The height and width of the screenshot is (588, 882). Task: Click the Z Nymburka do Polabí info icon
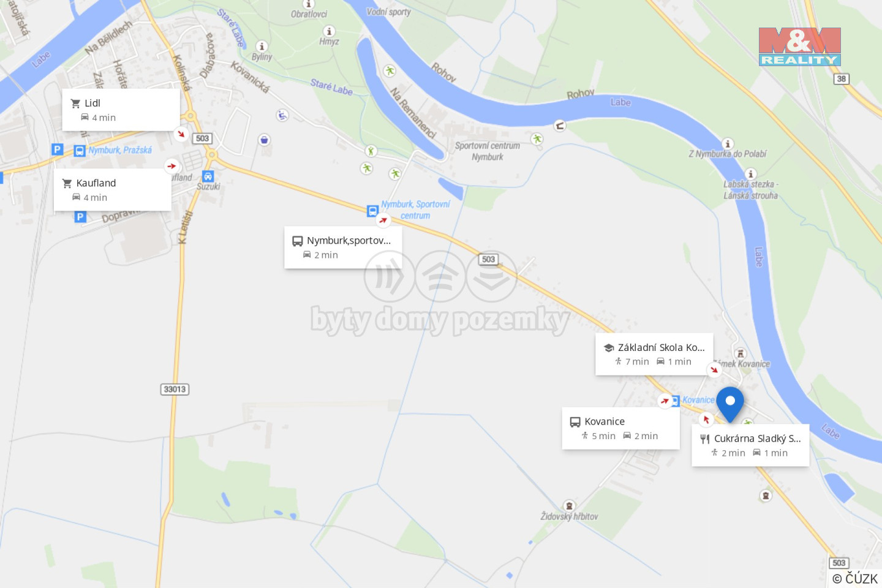[728, 144]
